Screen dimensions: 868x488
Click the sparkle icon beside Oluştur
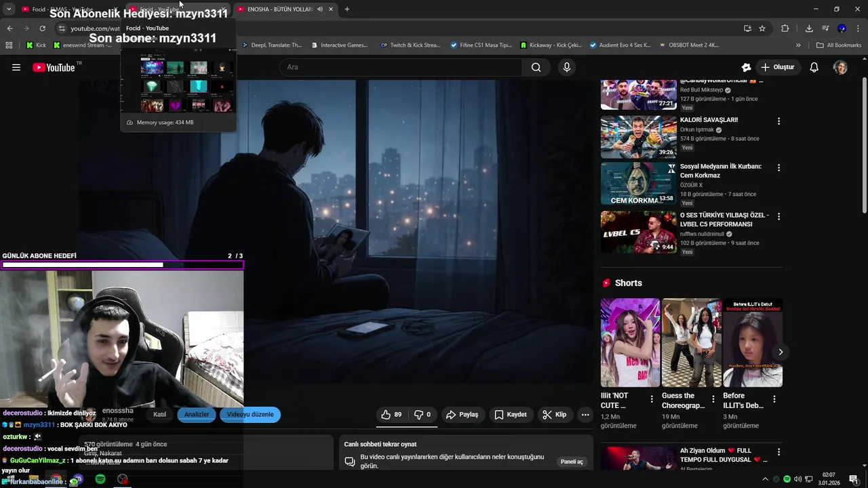(x=746, y=67)
